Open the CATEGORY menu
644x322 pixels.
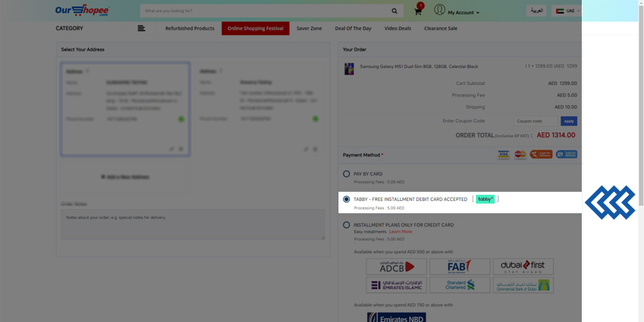click(x=69, y=29)
